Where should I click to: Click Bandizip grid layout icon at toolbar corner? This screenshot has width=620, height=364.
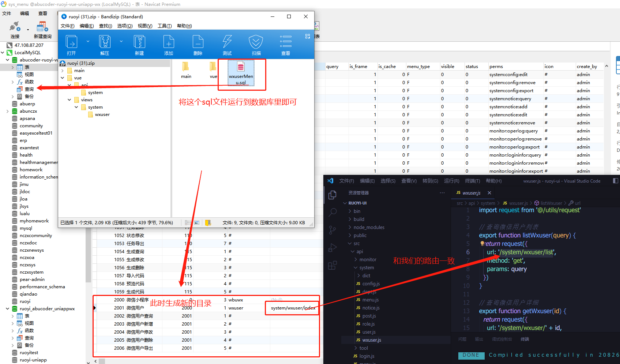click(x=308, y=36)
